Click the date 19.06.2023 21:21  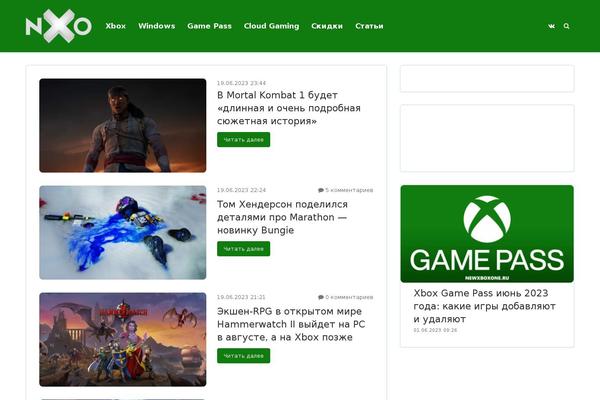pyautogui.click(x=241, y=297)
